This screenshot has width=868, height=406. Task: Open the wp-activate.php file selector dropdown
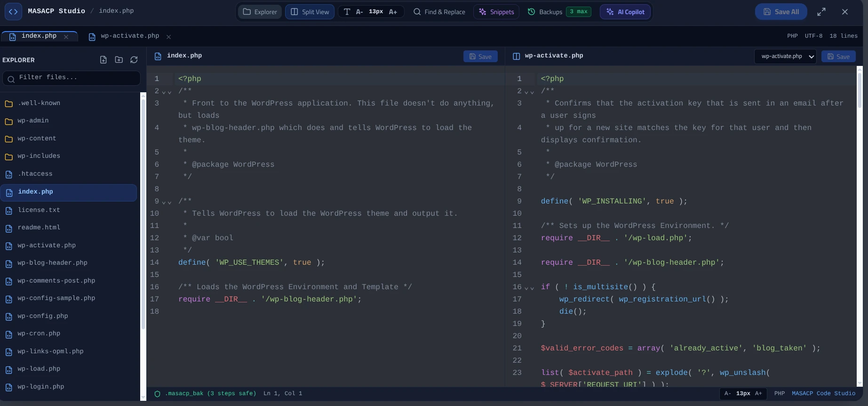[x=785, y=57]
